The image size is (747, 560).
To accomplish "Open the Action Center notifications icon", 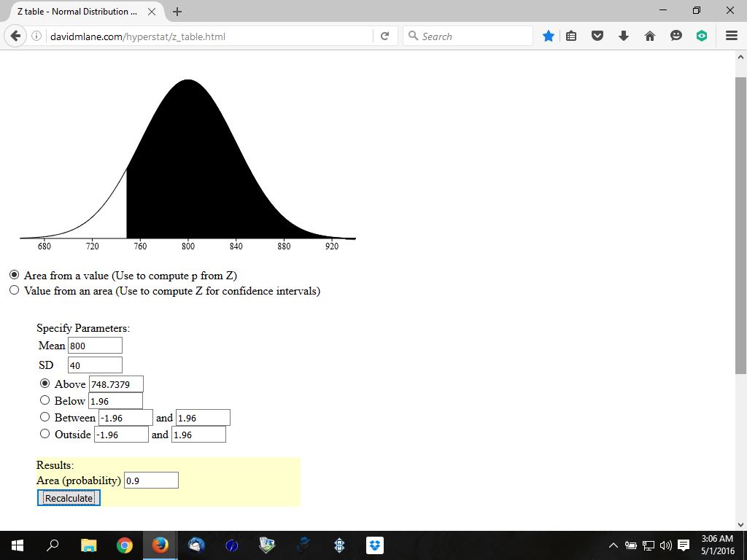I will coord(684,545).
